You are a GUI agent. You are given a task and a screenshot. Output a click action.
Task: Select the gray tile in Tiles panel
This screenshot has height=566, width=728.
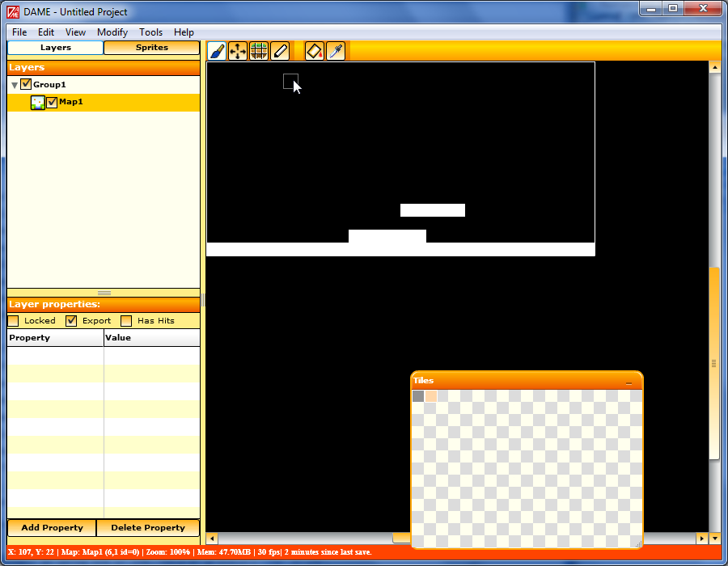(418, 395)
